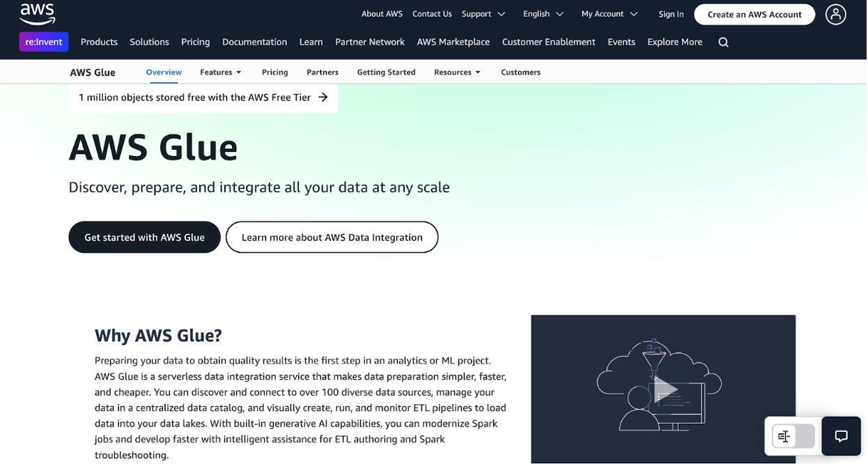This screenshot has width=868, height=464.
Task: Select the AWS Glue Pricing tab
Action: [x=275, y=72]
